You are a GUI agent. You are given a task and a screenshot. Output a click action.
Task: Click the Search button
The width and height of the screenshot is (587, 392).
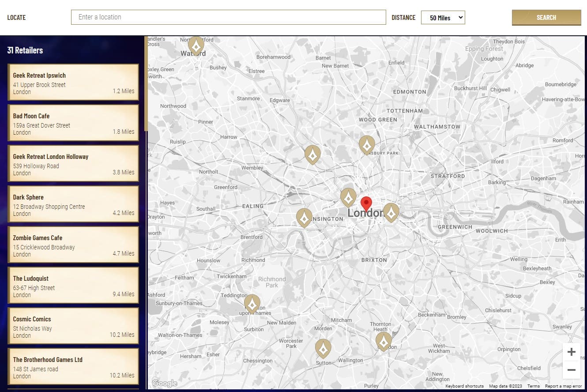546,18
